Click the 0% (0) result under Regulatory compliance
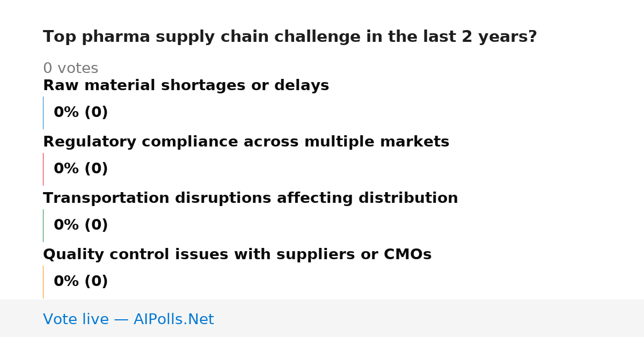This screenshot has height=337, width=644. point(80,169)
